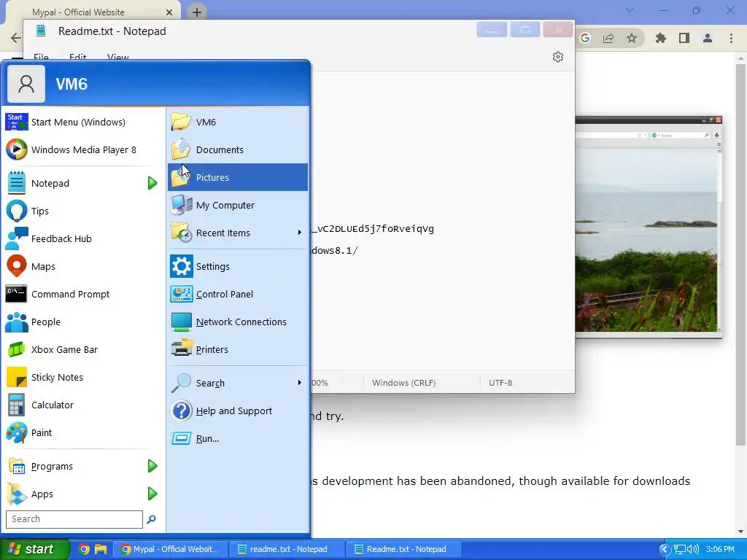Click the Windows start button
Screen dimensions: 747x560
[34, 549]
